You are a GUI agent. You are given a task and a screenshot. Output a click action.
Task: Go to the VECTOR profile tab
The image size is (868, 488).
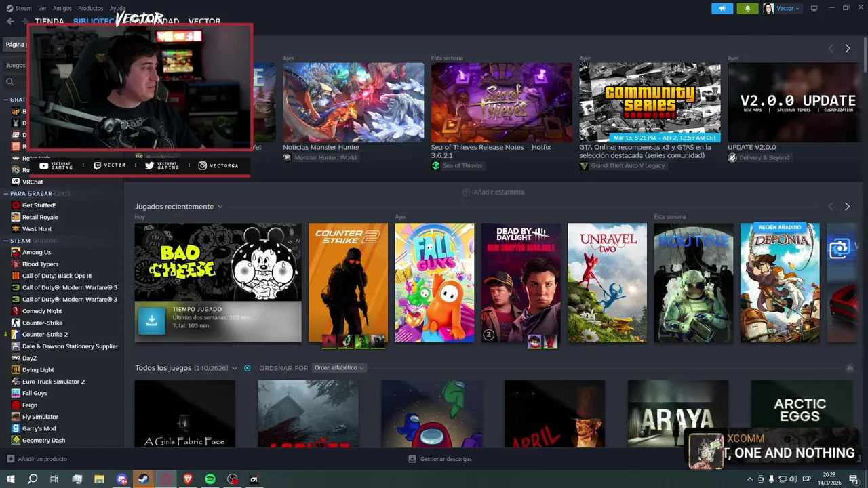point(204,21)
